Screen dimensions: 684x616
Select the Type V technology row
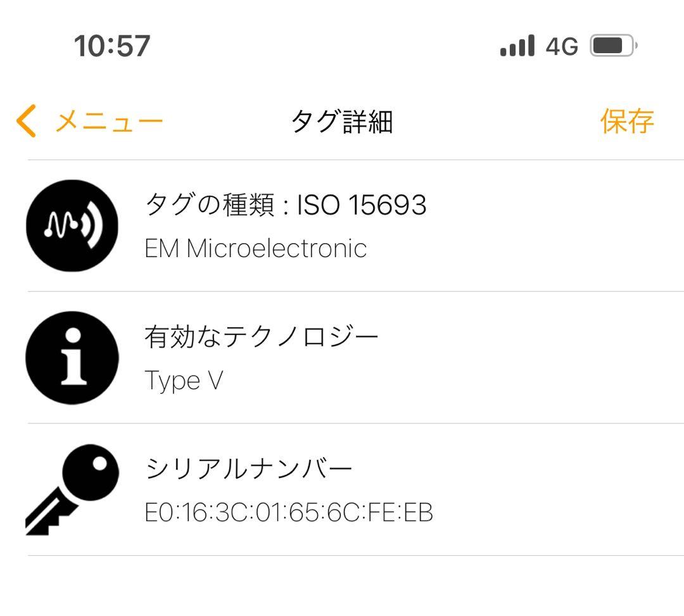[x=184, y=380]
